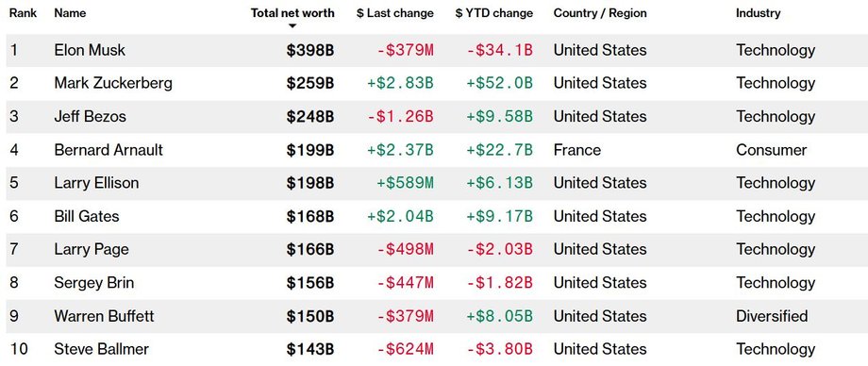Click the Country / Region column header
868x366 pixels.
point(600,13)
